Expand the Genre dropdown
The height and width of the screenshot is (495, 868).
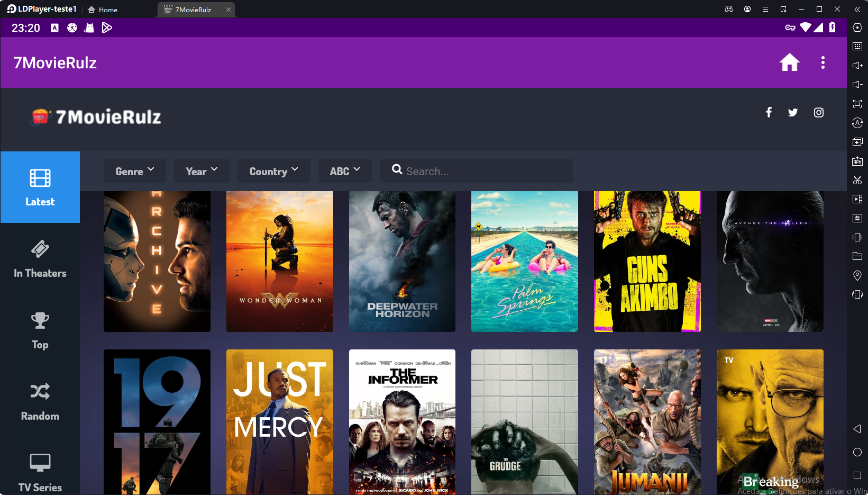pos(134,170)
